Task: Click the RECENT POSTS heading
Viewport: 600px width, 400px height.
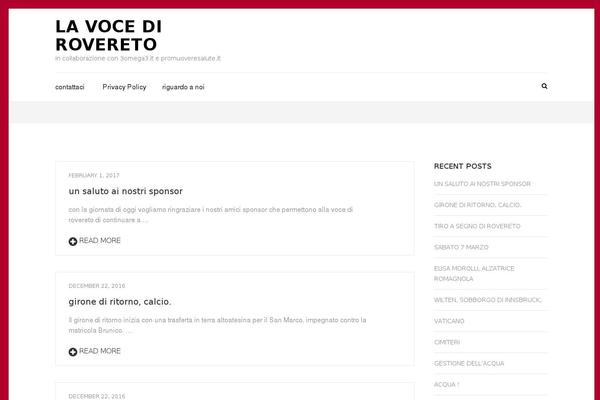Action: click(x=463, y=166)
